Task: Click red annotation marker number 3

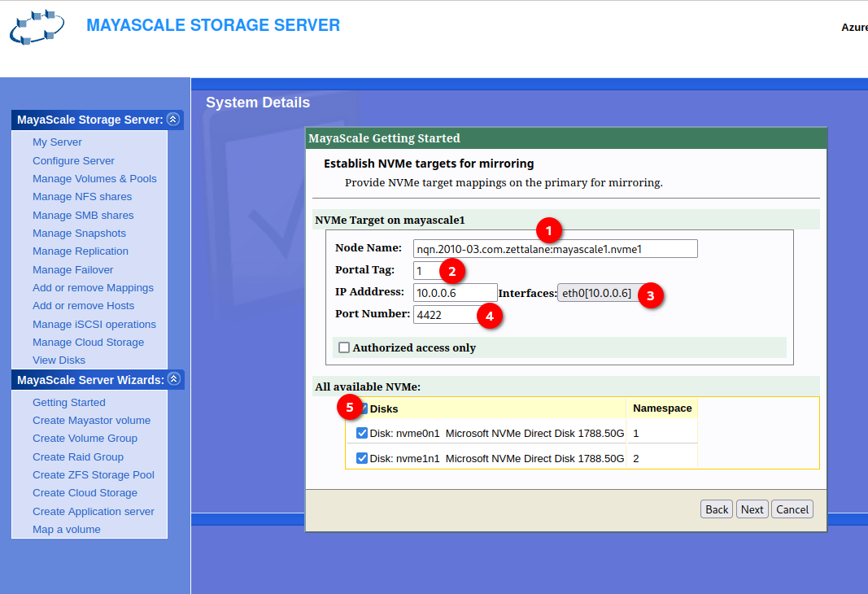Action: coord(650,295)
